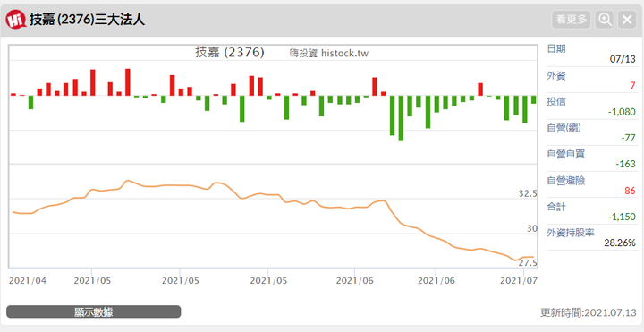Click the 自營避險 value 86
Image resolution: width=644 pixels, height=332 pixels.
pyautogui.click(x=630, y=191)
